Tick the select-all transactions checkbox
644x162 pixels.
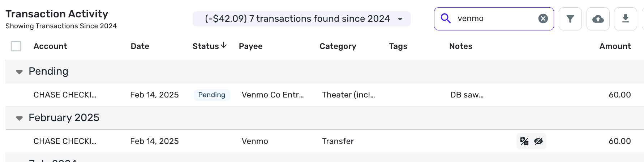click(16, 46)
